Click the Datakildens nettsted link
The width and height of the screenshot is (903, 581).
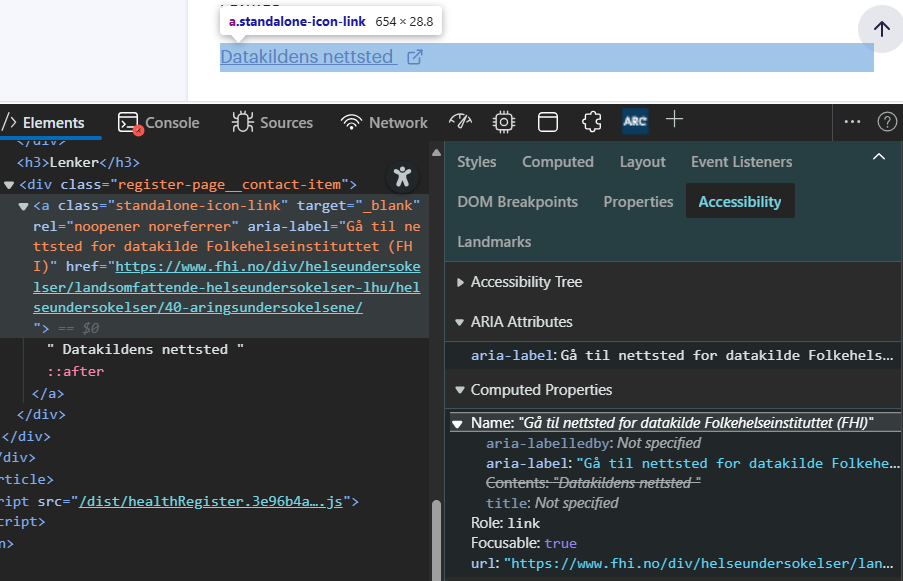[308, 57]
